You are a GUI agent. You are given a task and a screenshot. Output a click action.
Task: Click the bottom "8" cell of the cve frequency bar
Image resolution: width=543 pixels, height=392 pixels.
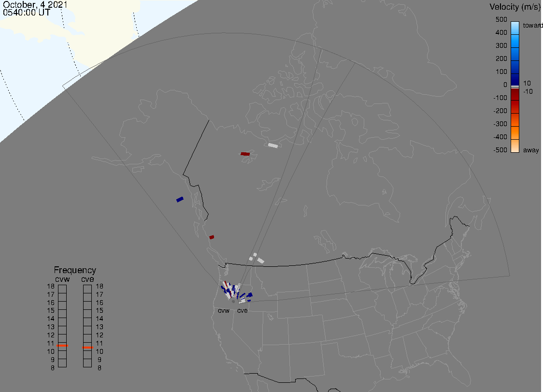(87, 363)
